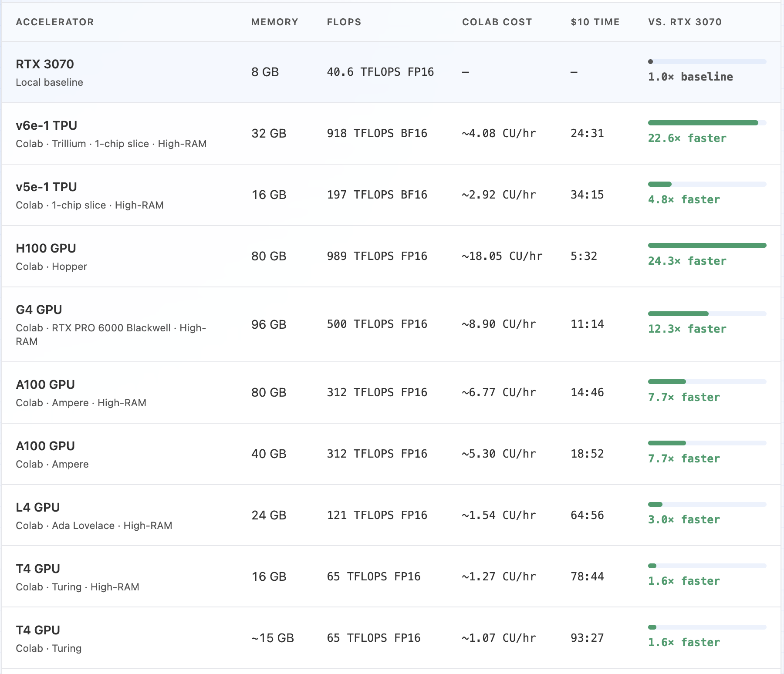This screenshot has height=674, width=784.
Task: Click the H100 GPU accelerator name
Action: [x=46, y=248]
